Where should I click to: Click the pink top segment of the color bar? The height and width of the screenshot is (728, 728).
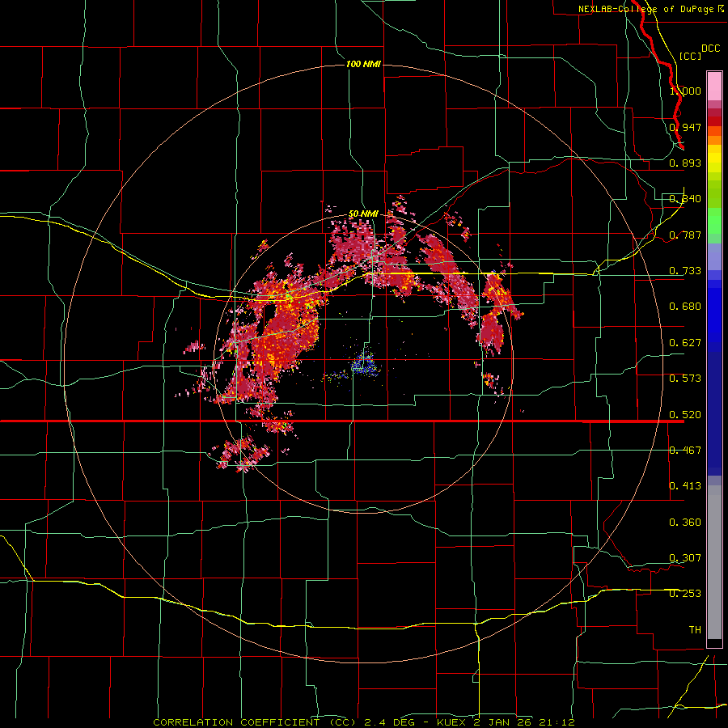tap(714, 87)
